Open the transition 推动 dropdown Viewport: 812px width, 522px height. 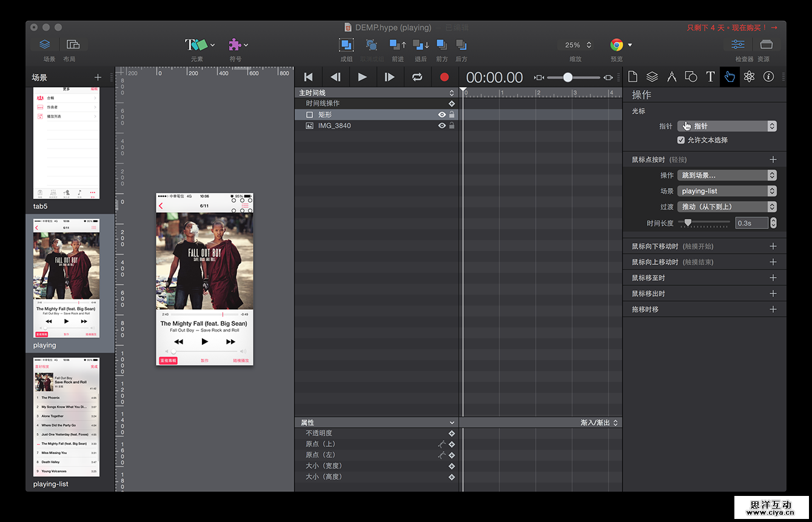[726, 207]
